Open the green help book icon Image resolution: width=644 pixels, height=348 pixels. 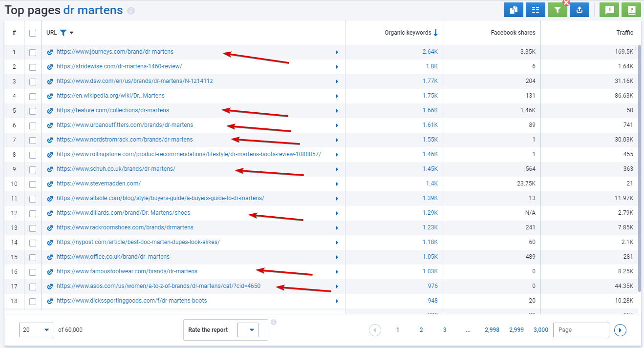631,10
